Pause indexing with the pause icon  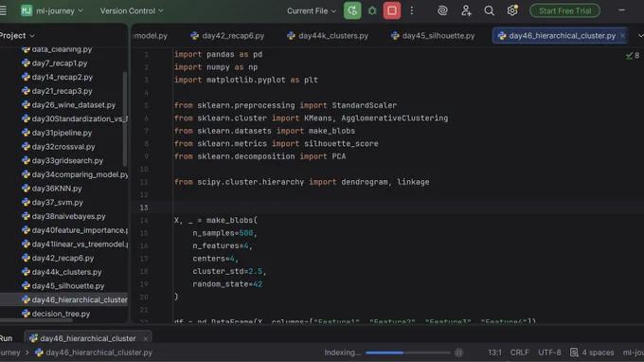tap(458, 353)
